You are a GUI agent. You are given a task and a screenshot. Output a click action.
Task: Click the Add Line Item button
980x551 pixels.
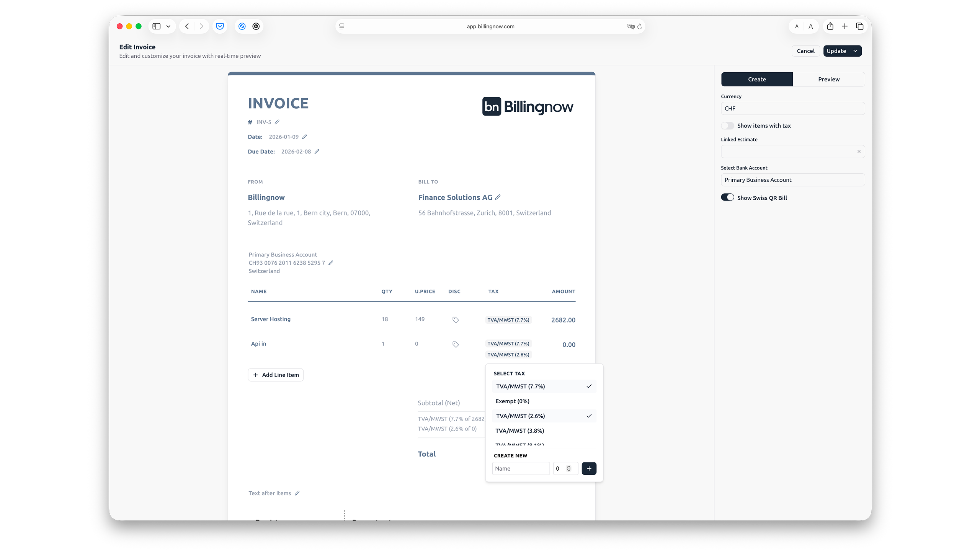point(275,375)
